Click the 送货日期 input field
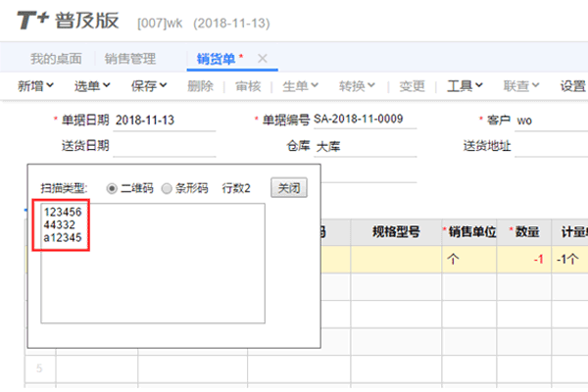 (164, 146)
